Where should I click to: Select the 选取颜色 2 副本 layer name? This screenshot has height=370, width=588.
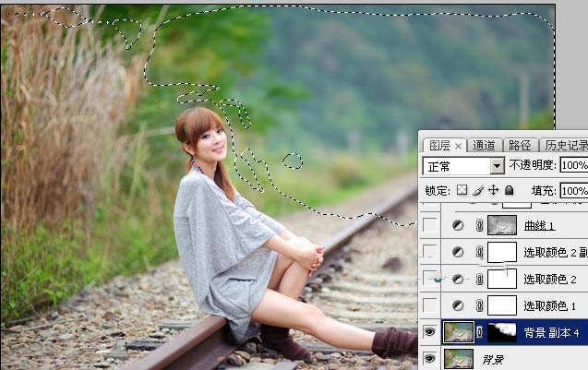click(556, 253)
